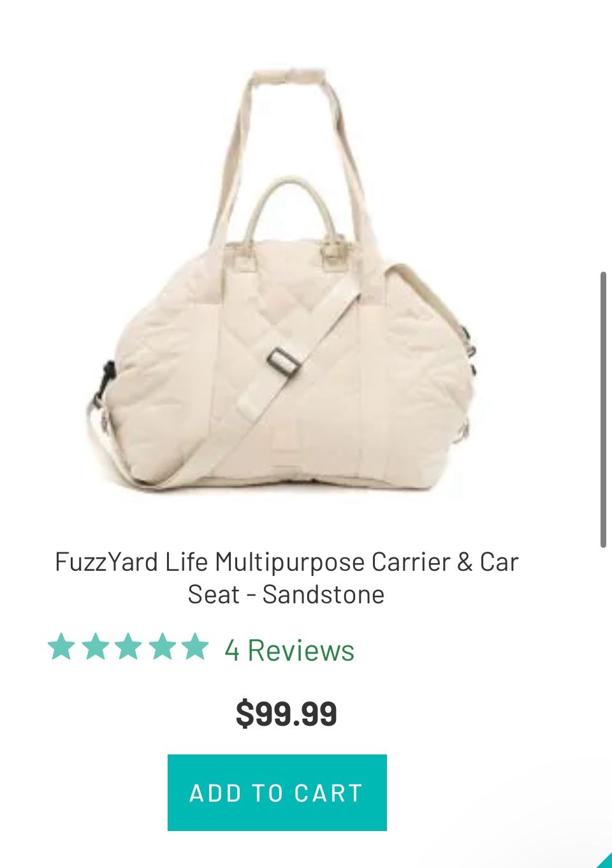The height and width of the screenshot is (868, 612).
Task: Click the second rating star
Action: [x=95, y=647]
